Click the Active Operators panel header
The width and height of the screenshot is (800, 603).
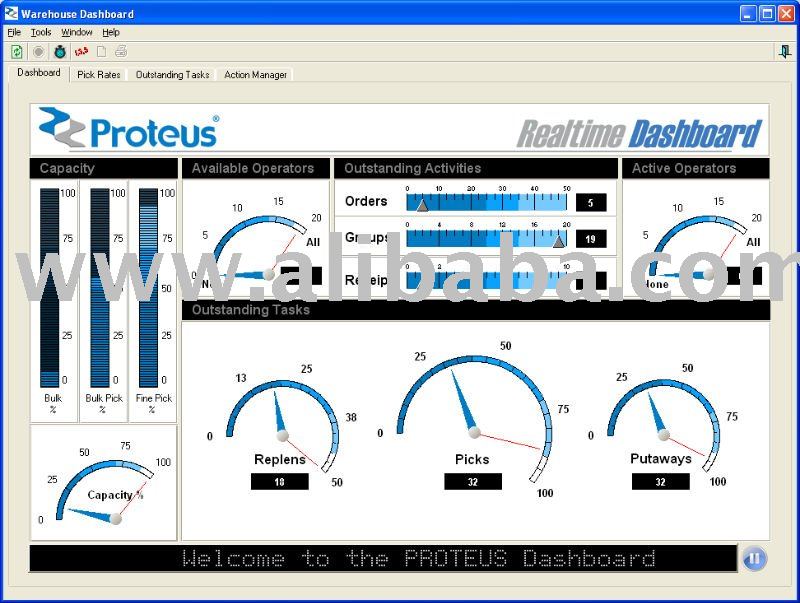[696, 168]
